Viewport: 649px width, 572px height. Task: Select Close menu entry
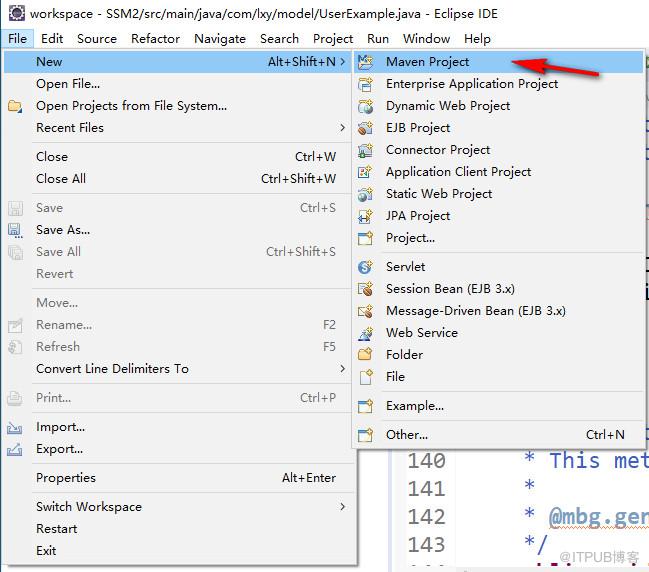coord(177,157)
